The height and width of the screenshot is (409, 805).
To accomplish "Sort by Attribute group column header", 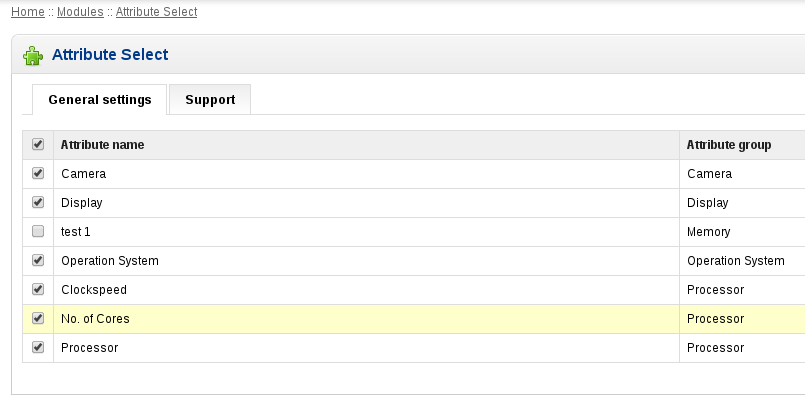I will [x=729, y=145].
